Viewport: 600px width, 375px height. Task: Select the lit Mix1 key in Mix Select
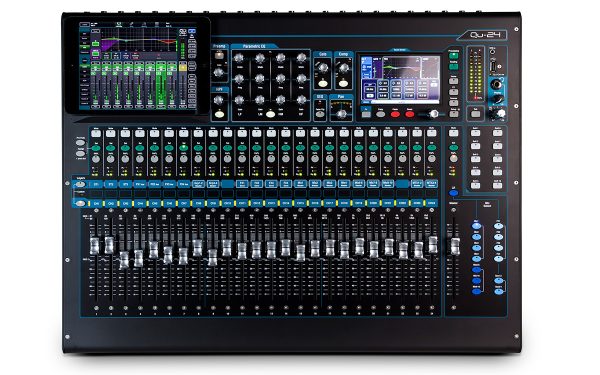476,226
